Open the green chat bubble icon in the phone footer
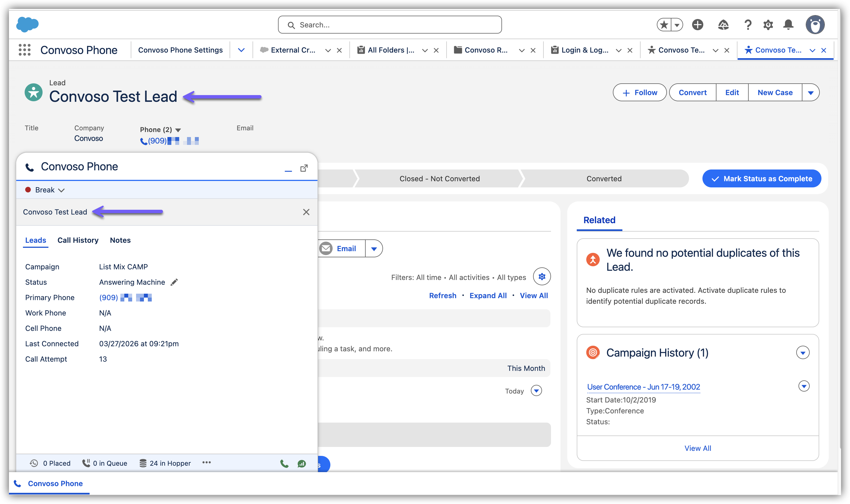The image size is (850, 504). click(x=302, y=464)
